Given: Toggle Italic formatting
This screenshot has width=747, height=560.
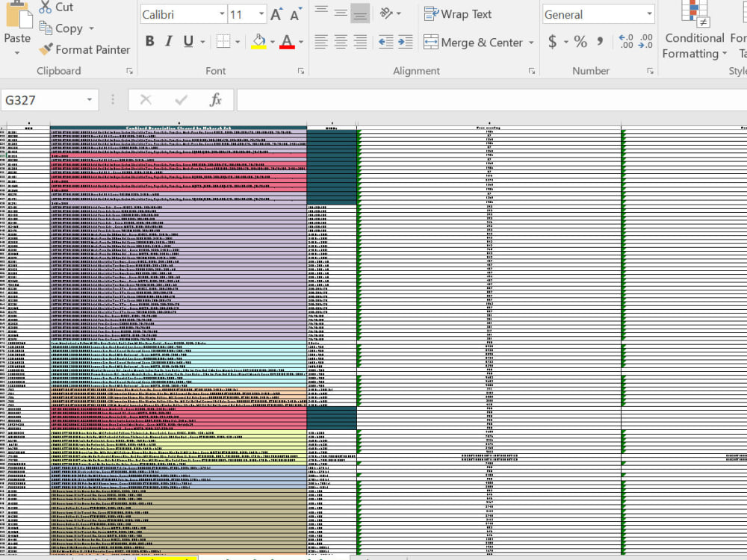Looking at the screenshot, I should [x=169, y=41].
